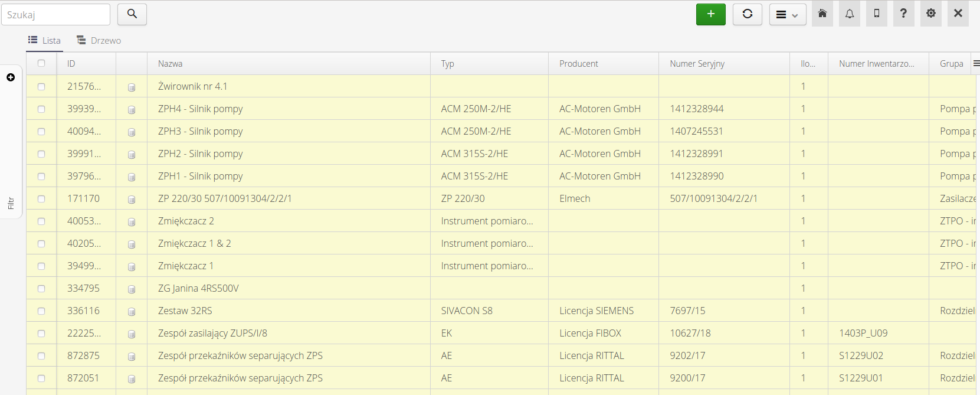Screen dimensions: 980x395
Task: Open the hamburger menu dropdown
Action: (x=787, y=14)
